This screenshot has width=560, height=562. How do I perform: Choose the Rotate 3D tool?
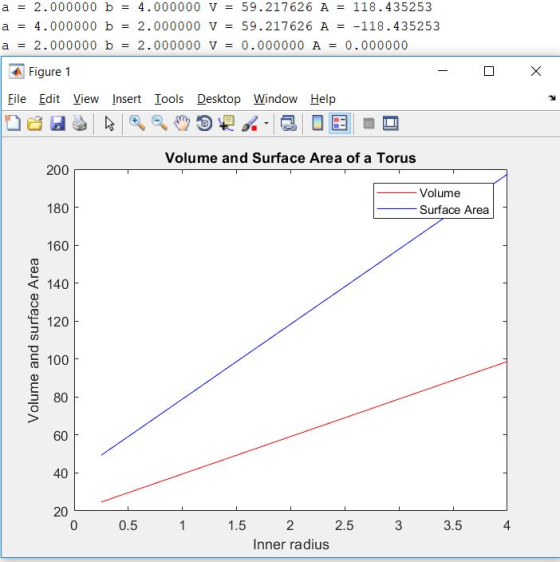pyautogui.click(x=204, y=123)
